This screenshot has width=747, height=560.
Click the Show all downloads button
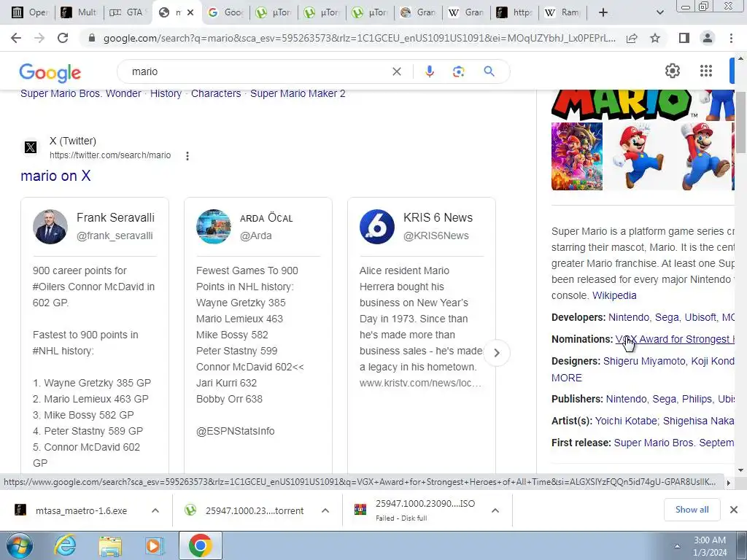(x=692, y=510)
